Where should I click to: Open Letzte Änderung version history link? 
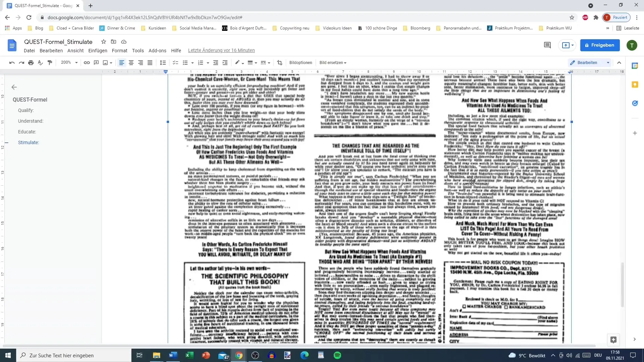221,51
